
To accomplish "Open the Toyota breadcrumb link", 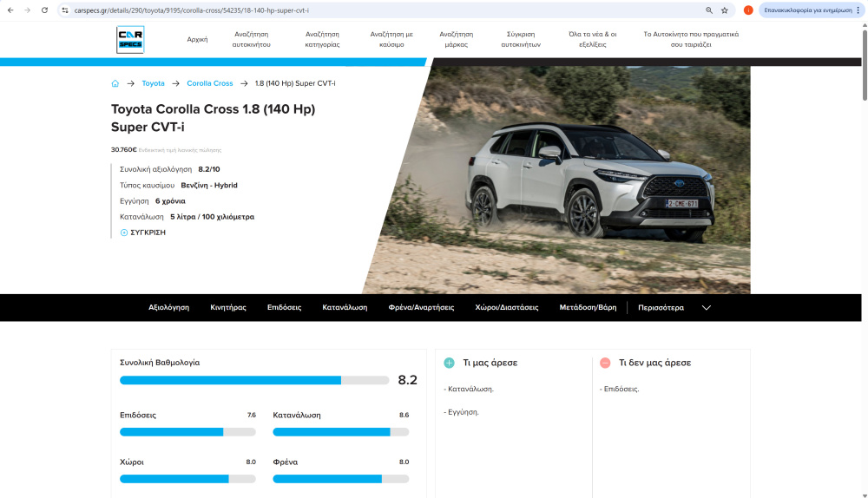I will click(x=153, y=83).
